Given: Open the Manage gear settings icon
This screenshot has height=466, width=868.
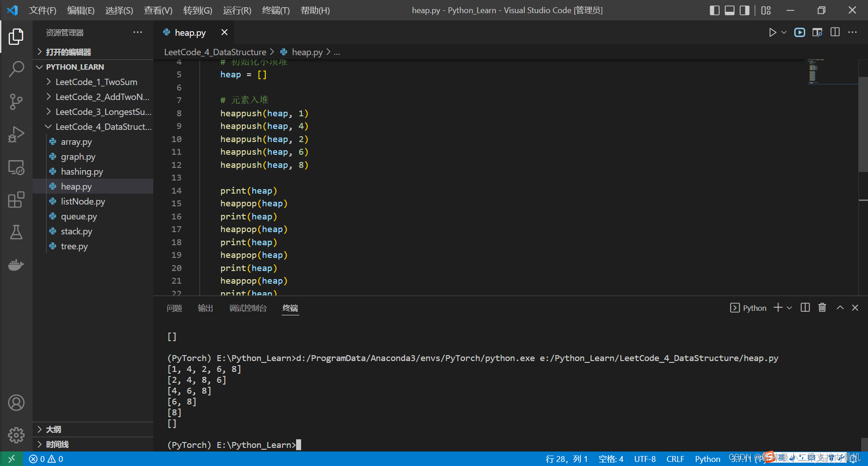Looking at the screenshot, I should click(16, 435).
